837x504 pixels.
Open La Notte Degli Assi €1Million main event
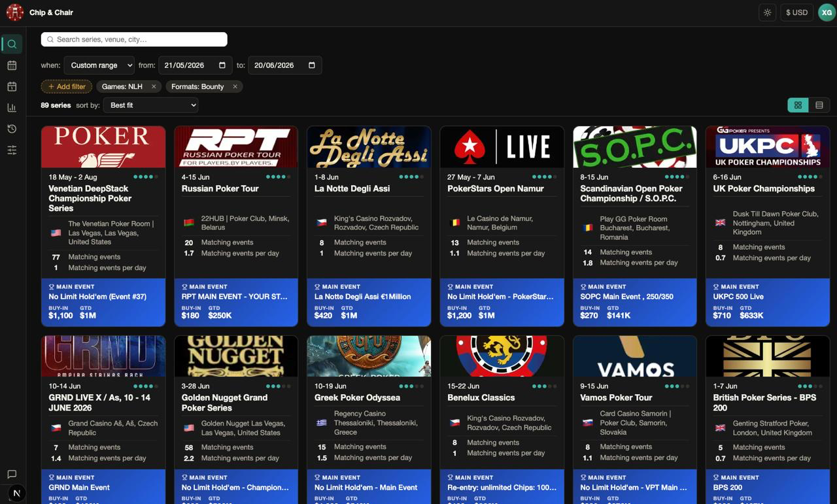(369, 302)
